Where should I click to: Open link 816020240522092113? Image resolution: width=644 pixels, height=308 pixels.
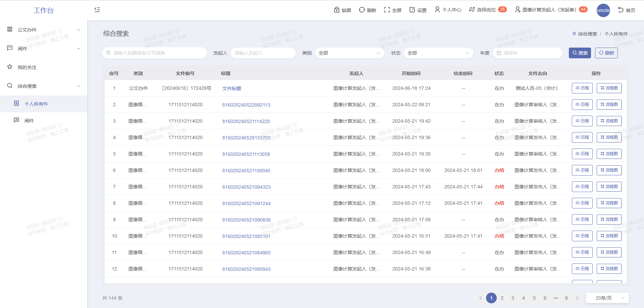pyautogui.click(x=246, y=105)
